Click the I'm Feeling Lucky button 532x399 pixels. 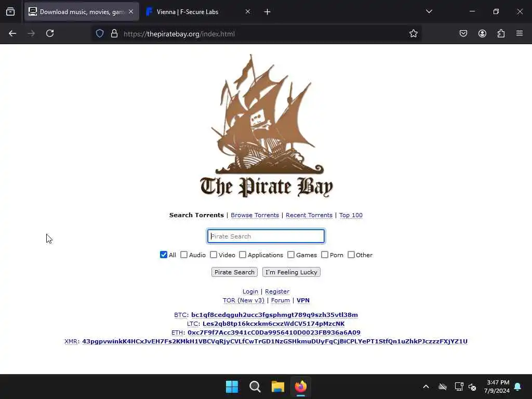[x=291, y=272]
